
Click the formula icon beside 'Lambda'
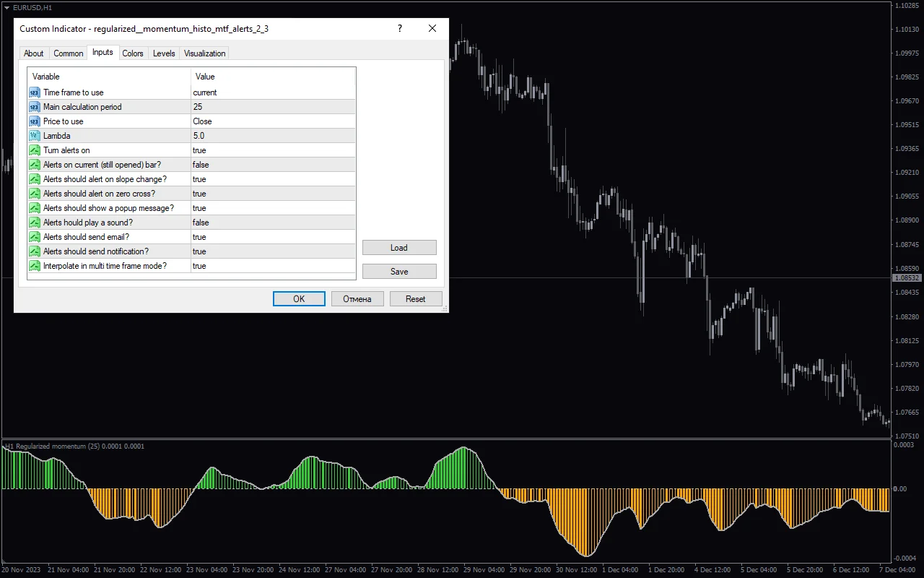point(34,136)
